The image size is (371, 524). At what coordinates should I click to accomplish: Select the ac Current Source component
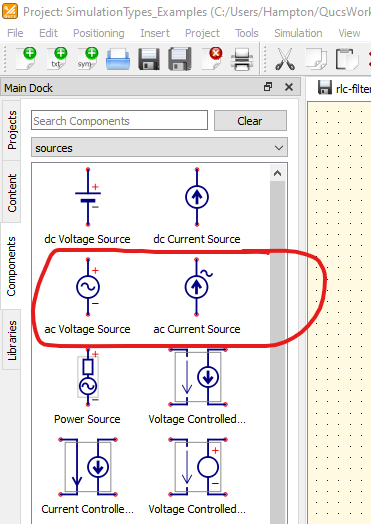(x=197, y=296)
